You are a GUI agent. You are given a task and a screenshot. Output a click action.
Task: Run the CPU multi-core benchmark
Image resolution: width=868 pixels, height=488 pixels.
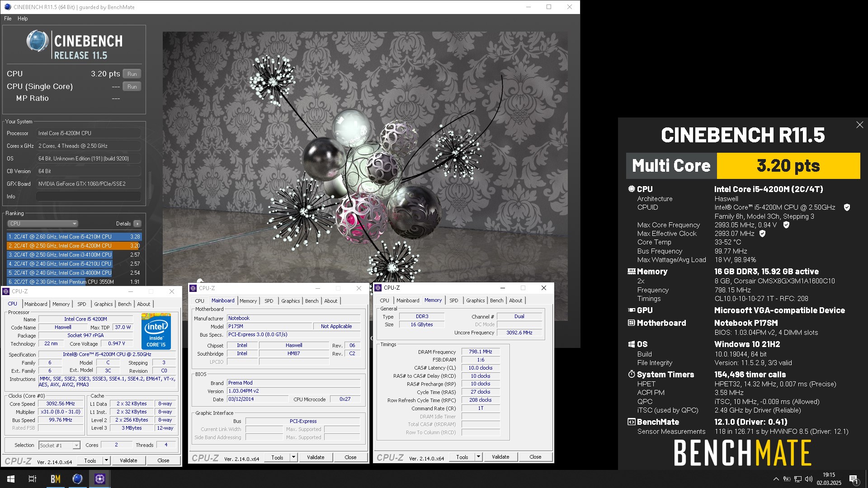132,74
